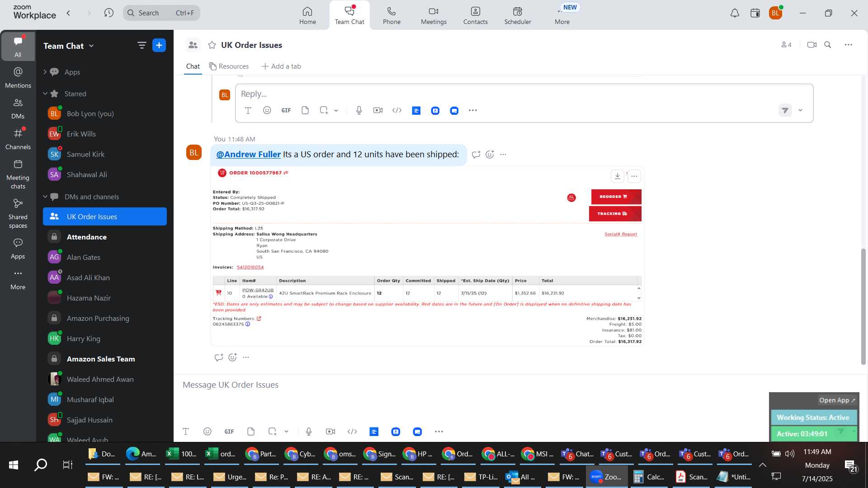The height and width of the screenshot is (488, 868).
Task: Open Windows Start menu
Action: 14,465
